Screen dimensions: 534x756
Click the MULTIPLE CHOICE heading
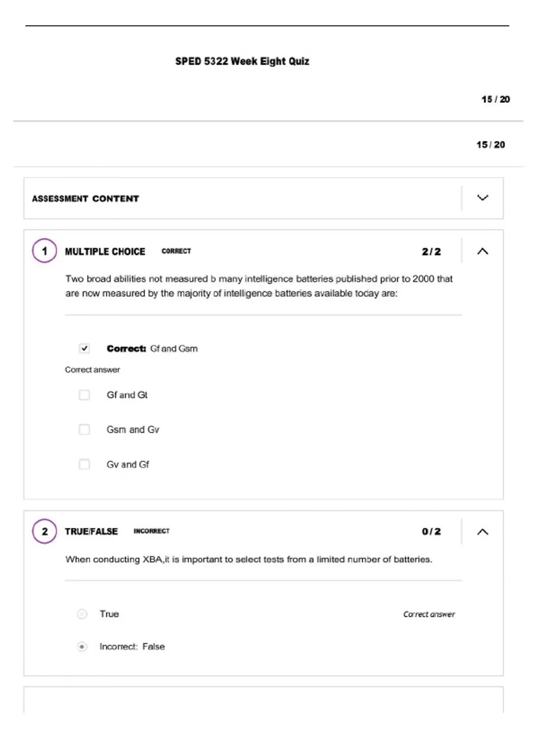point(105,252)
